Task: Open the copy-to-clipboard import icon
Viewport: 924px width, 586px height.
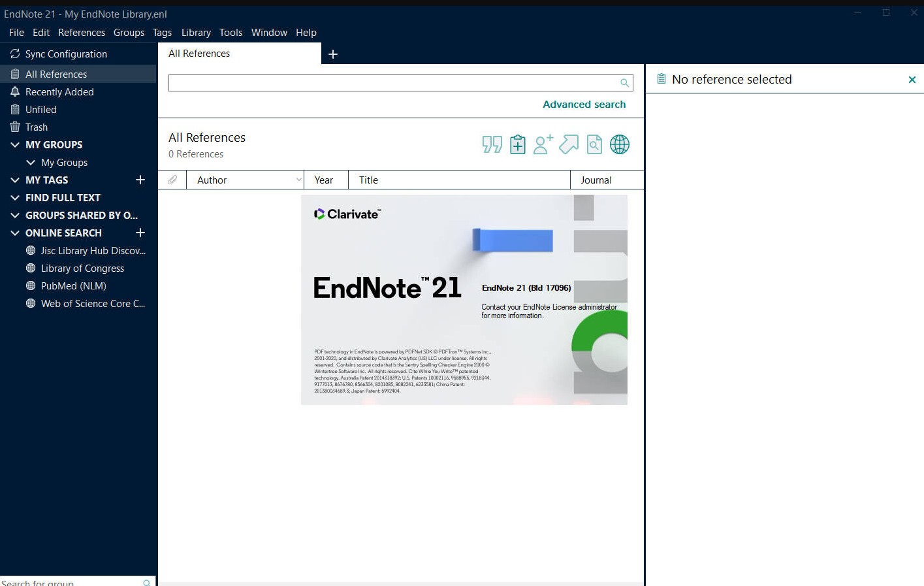Action: point(517,144)
